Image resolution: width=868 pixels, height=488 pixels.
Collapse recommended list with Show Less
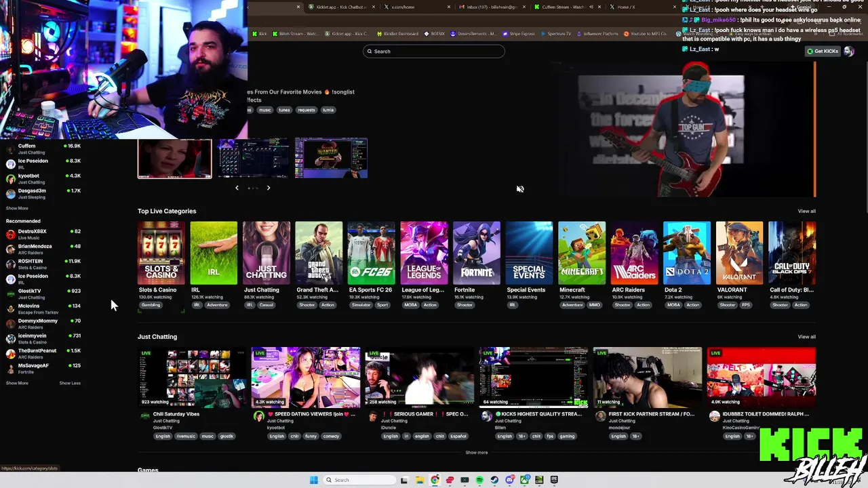click(70, 383)
